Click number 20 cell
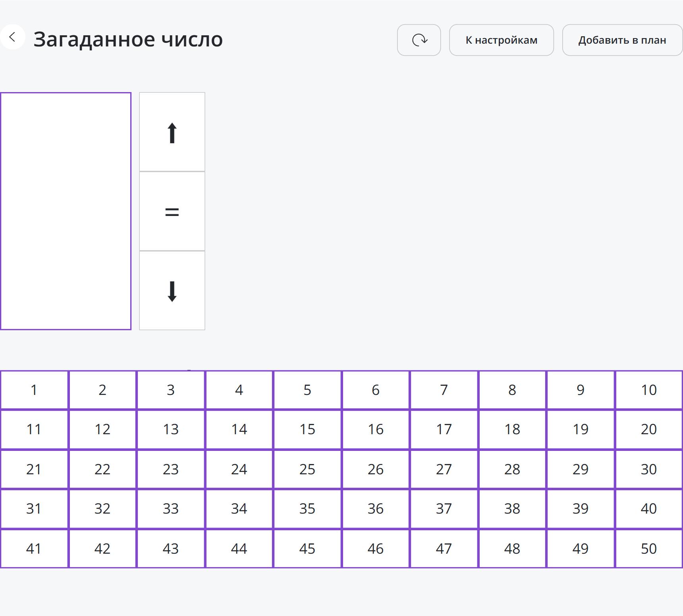The width and height of the screenshot is (683, 616). [x=649, y=429]
